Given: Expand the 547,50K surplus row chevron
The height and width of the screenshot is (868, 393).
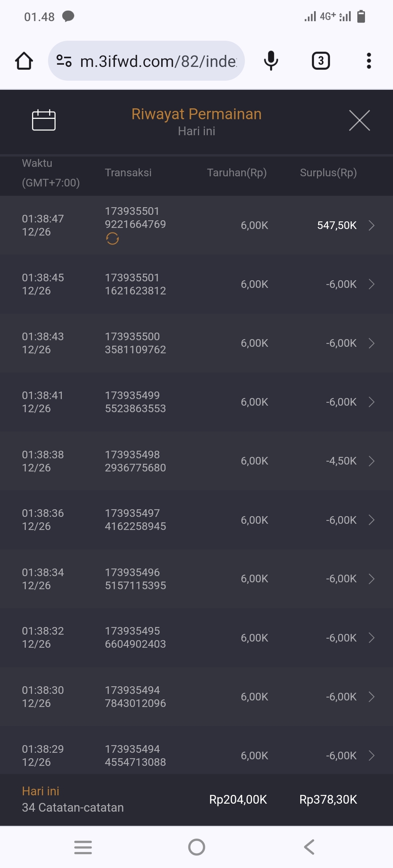Looking at the screenshot, I should [x=371, y=225].
